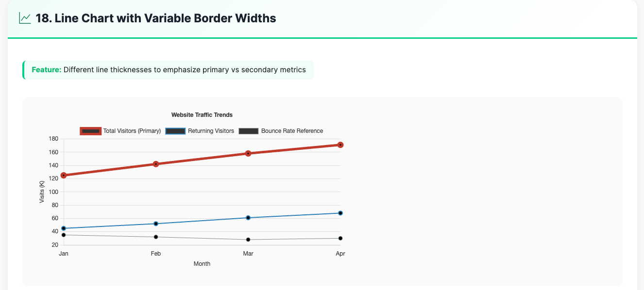Select Returning Visitors point for Mar
The image size is (644, 290).
pos(248,218)
